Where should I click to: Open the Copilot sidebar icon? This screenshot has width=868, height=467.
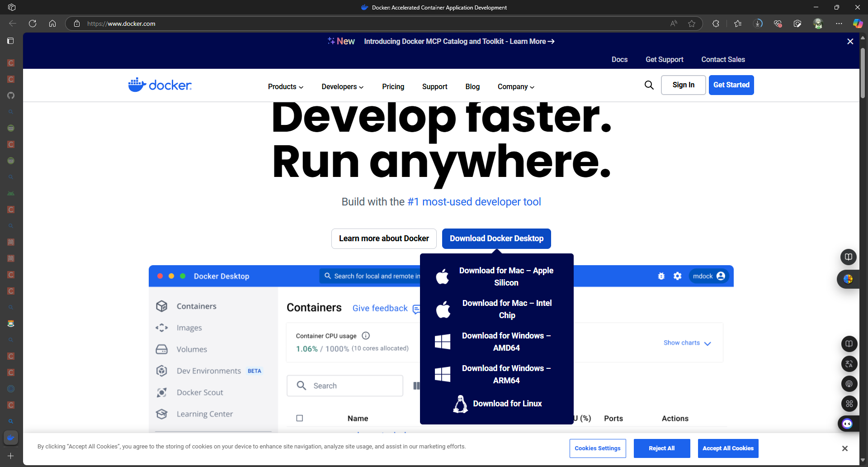(858, 24)
